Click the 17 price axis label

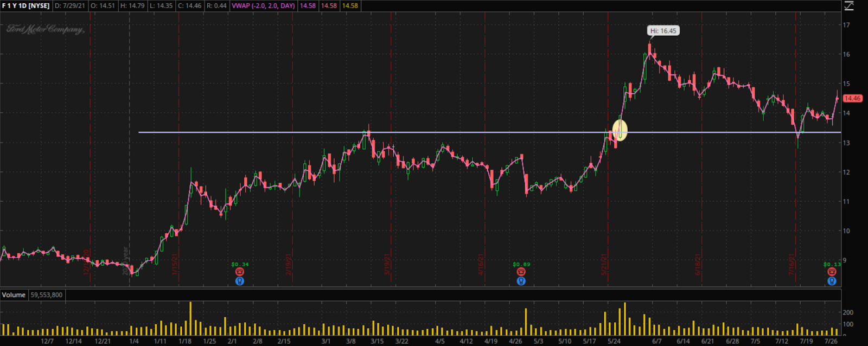tap(846, 25)
